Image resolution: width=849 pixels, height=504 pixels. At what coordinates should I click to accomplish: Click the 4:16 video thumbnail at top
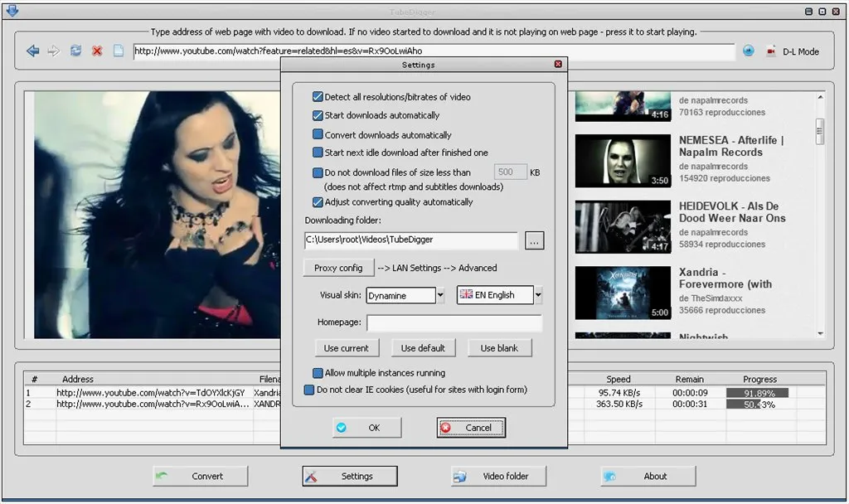(x=623, y=106)
